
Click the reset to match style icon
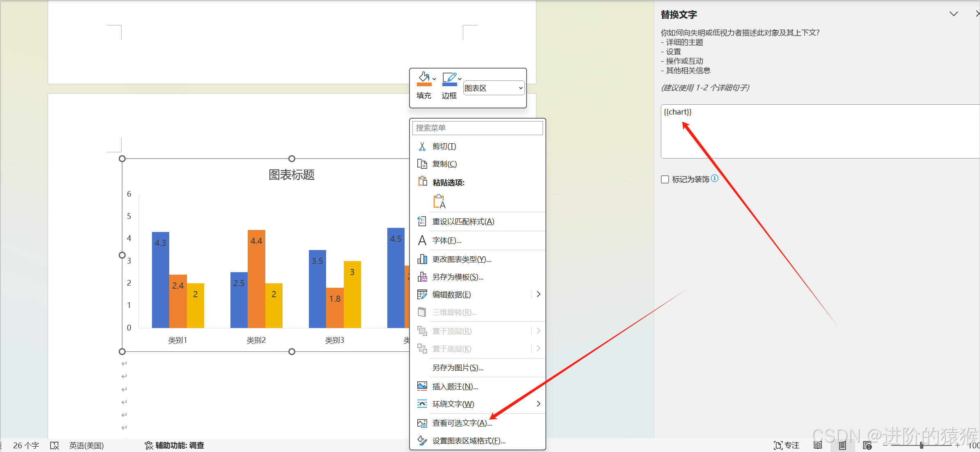coord(422,221)
